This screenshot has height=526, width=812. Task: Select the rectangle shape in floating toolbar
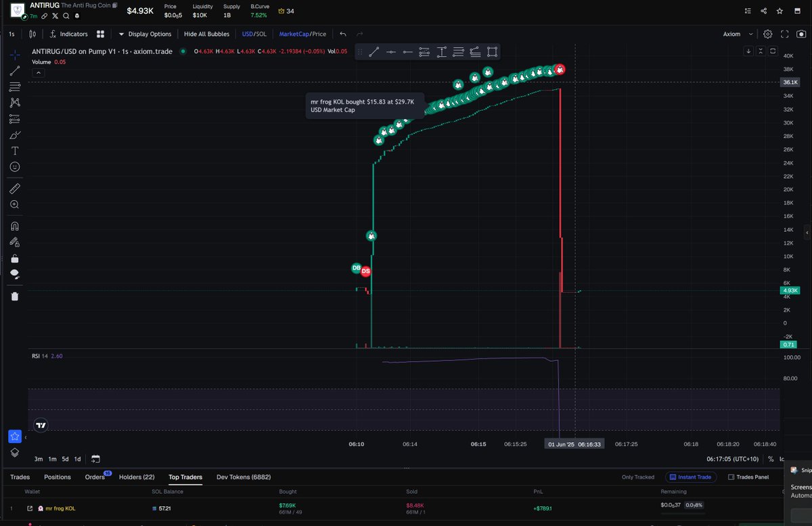[x=492, y=52]
